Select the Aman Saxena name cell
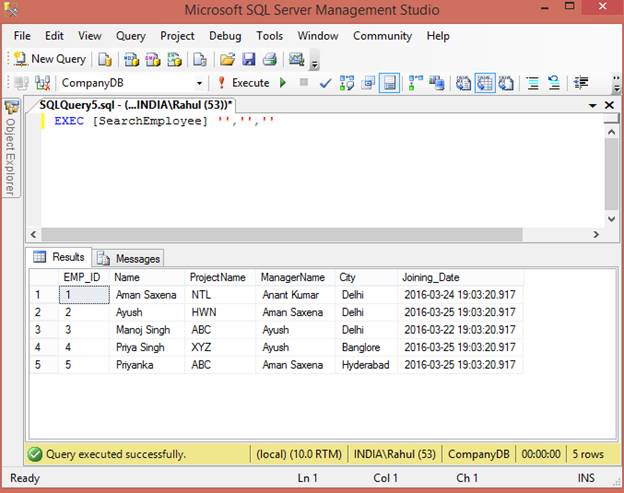The height and width of the screenshot is (493, 624). 146,295
